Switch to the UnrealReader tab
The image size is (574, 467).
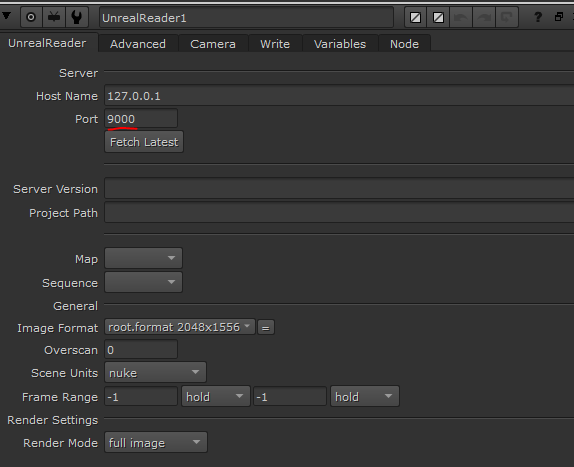(x=47, y=43)
